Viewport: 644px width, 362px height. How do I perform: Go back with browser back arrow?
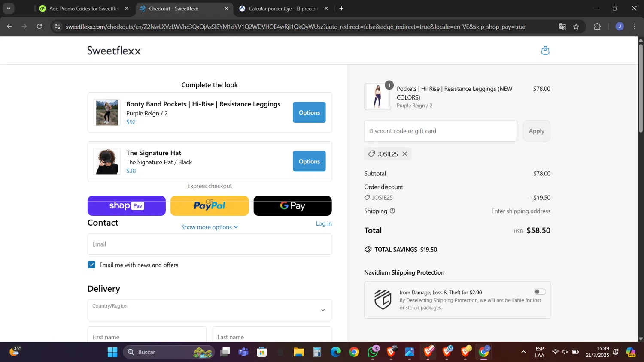(9, 27)
